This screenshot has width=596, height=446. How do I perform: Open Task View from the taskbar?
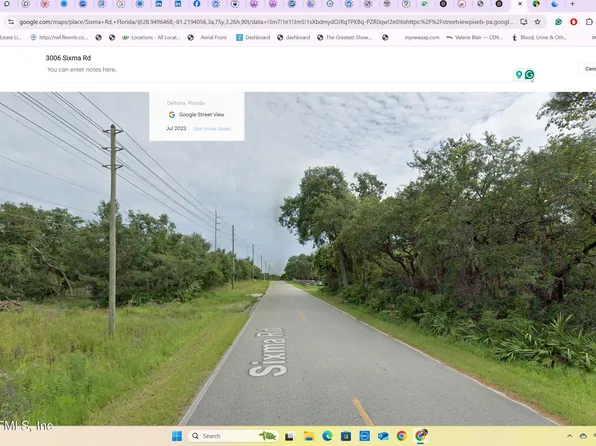[x=290, y=436]
